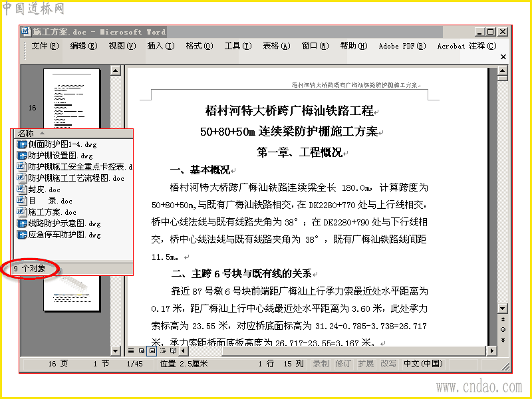The width and height of the screenshot is (532, 399).
Task: Go to next page double-arrow button
Action: [503, 340]
